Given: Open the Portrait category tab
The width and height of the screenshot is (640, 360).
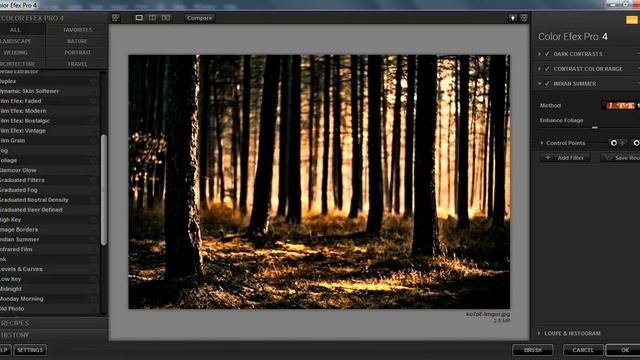Looking at the screenshot, I should pyautogui.click(x=77, y=53).
